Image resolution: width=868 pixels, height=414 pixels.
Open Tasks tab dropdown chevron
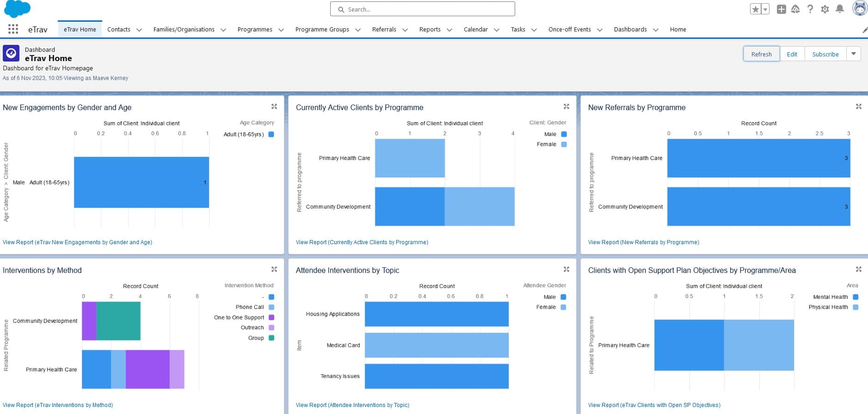534,30
